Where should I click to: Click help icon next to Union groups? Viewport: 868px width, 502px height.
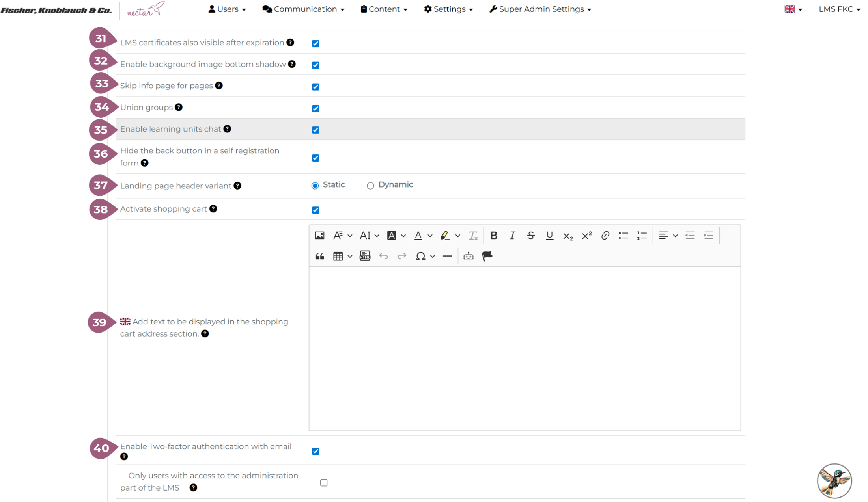179,107
